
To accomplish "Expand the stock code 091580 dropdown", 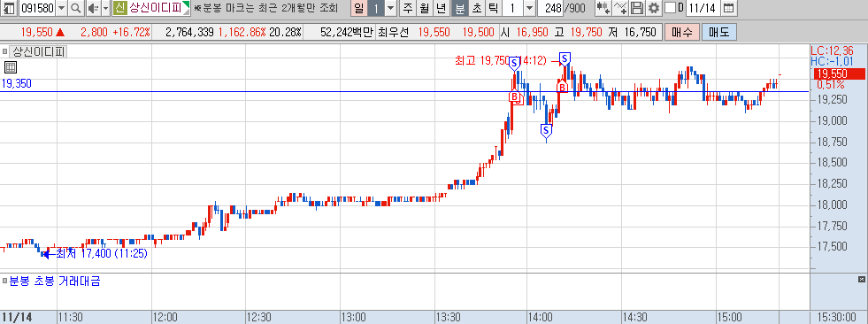I will coord(61,8).
